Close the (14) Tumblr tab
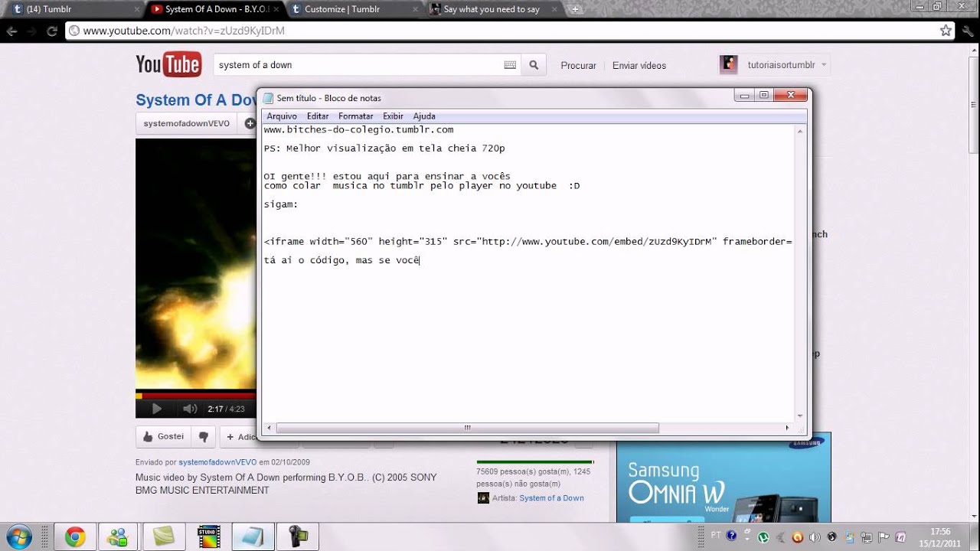The image size is (980, 551). pyautogui.click(x=137, y=9)
